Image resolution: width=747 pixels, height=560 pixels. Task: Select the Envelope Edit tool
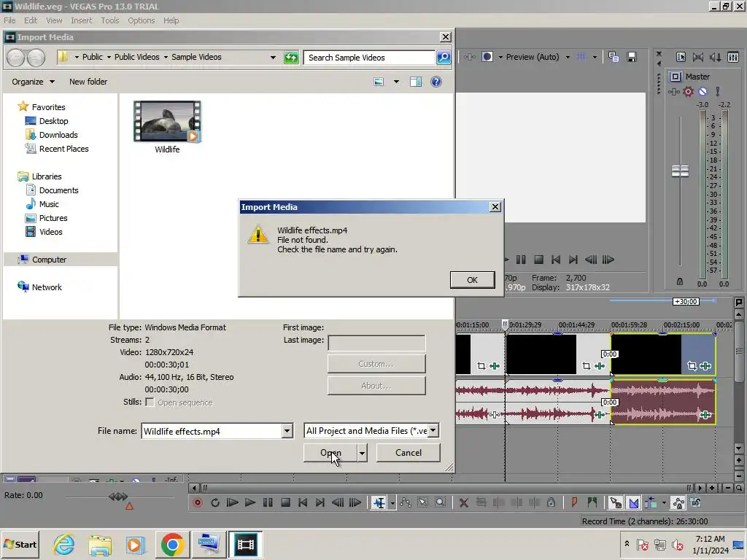[x=406, y=502]
